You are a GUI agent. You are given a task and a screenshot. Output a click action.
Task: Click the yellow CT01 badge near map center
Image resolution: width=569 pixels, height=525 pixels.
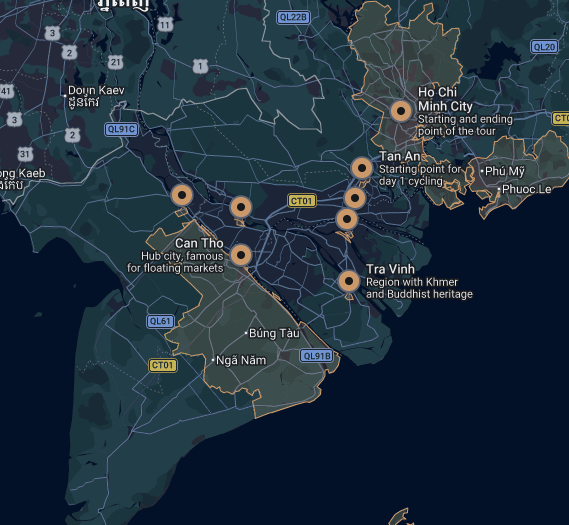302,201
